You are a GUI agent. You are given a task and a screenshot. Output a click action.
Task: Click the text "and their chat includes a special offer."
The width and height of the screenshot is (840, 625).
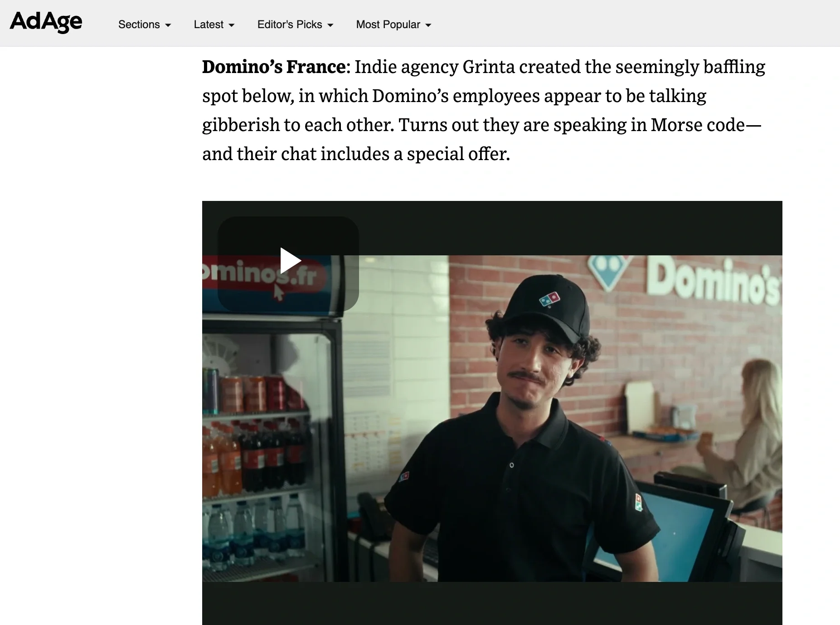pos(356,154)
